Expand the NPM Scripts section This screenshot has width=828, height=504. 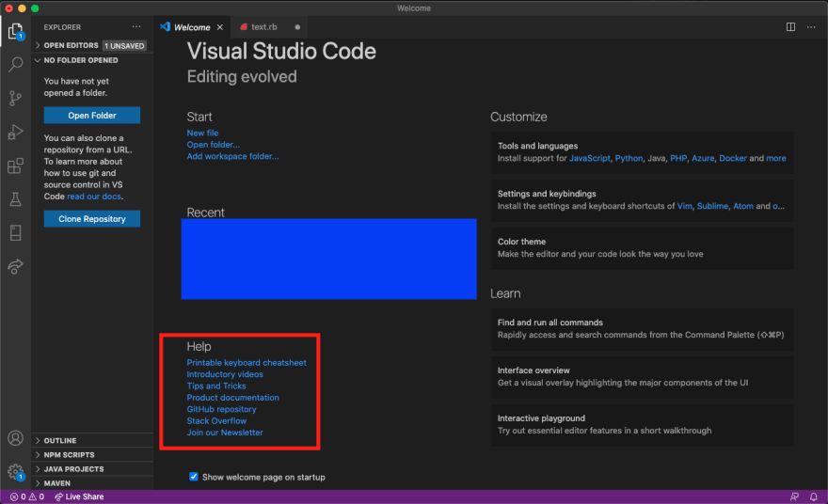click(92, 454)
